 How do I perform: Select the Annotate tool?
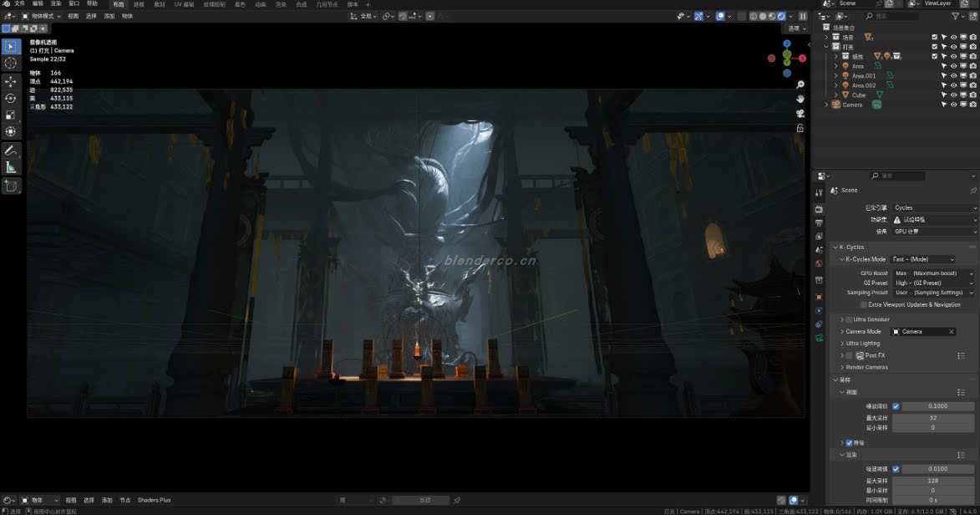tap(11, 150)
